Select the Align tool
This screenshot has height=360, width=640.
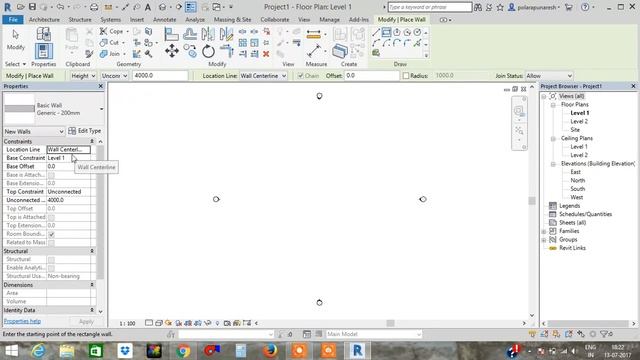171,34
